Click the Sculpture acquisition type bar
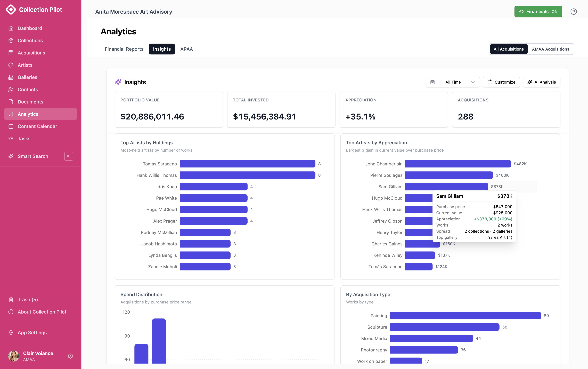 coord(445,327)
